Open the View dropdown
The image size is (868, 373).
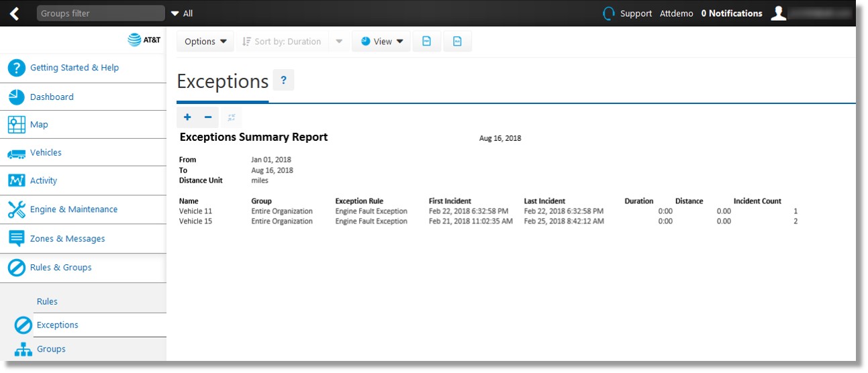coord(381,42)
